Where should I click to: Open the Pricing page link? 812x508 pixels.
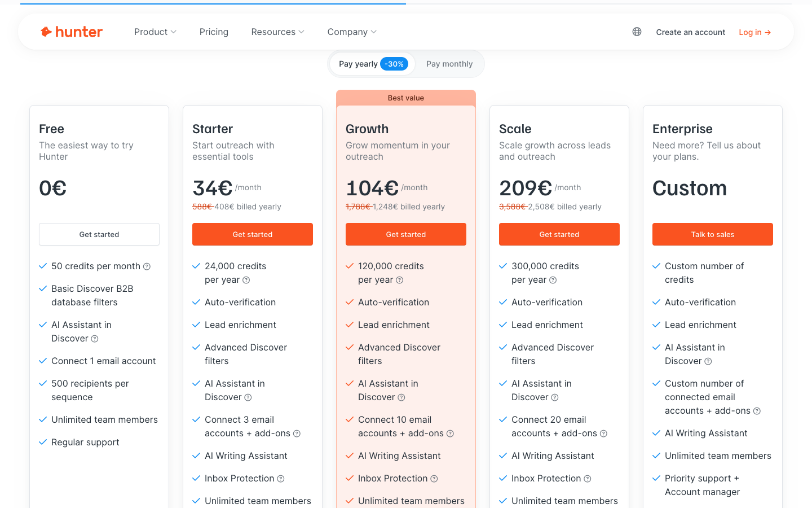click(x=214, y=32)
